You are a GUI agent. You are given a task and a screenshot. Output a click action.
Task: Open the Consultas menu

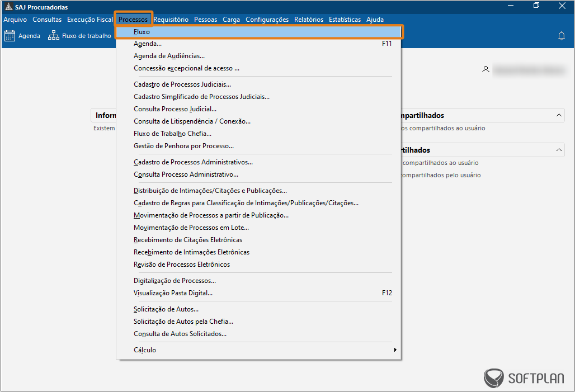coord(47,20)
